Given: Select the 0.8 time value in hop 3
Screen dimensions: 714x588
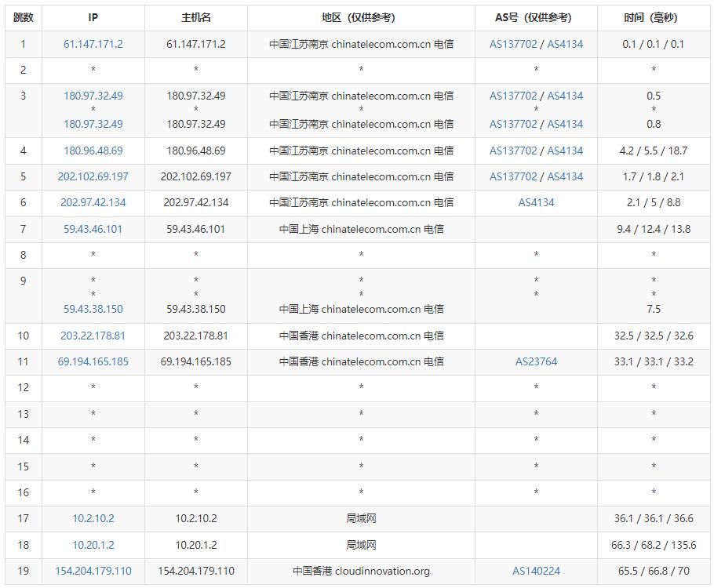Looking at the screenshot, I should coord(654,124).
